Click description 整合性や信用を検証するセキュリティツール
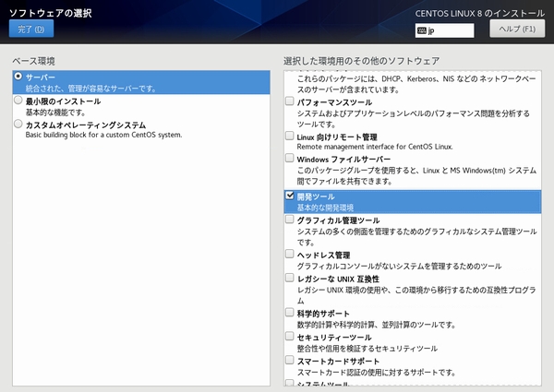The width and height of the screenshot is (554, 392). pos(367,349)
